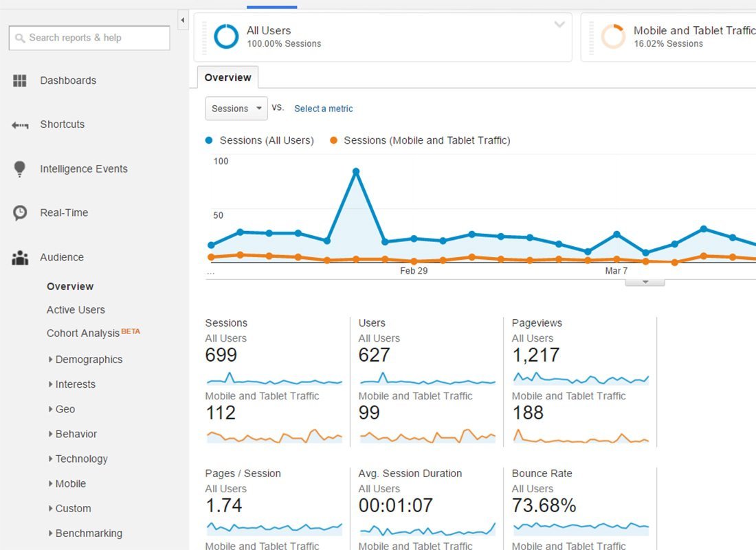Viewport: 756px width, 550px height.
Task: Select the Overview tab
Action: pos(227,78)
